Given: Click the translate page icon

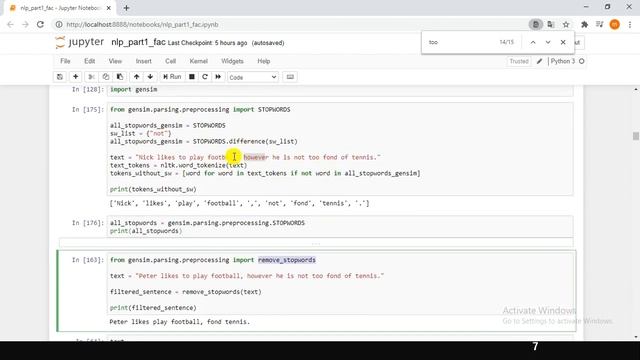Looking at the screenshot, I should coord(551,24).
